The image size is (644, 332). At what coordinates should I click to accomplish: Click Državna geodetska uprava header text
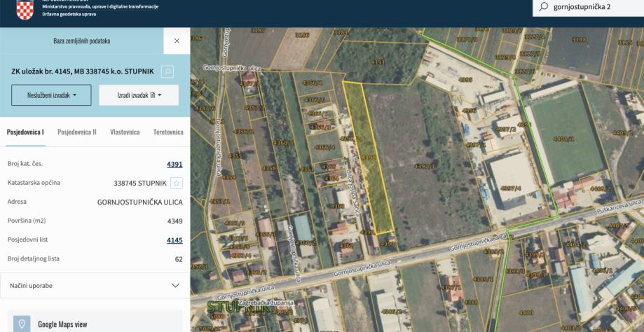point(69,14)
